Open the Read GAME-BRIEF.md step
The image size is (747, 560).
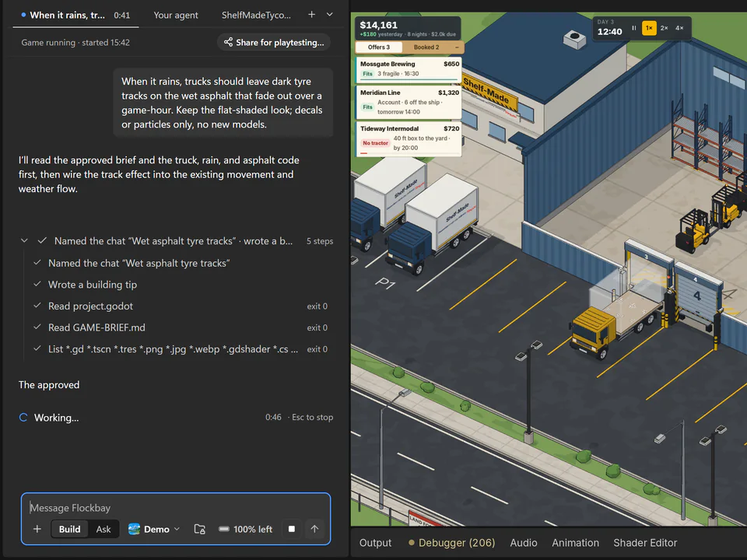click(180, 327)
